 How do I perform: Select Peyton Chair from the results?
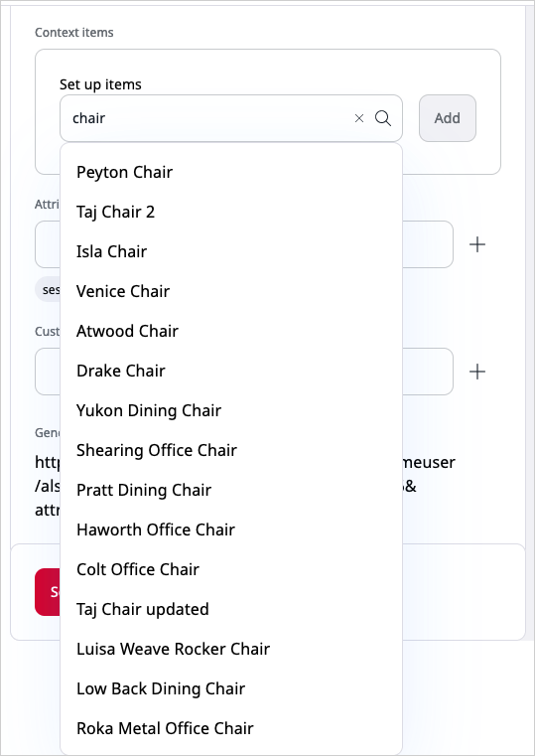click(231, 172)
